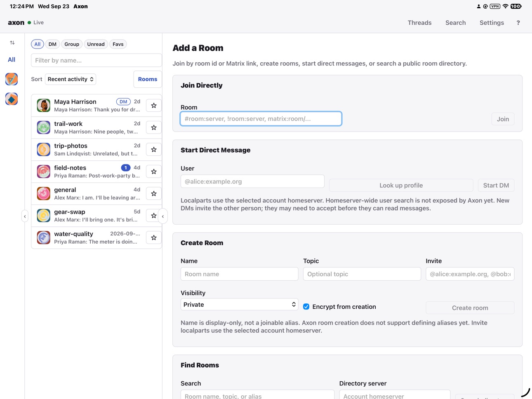Viewport: 532px width, 399px height.
Task: Click the trip-photos room avatar
Action: click(44, 149)
